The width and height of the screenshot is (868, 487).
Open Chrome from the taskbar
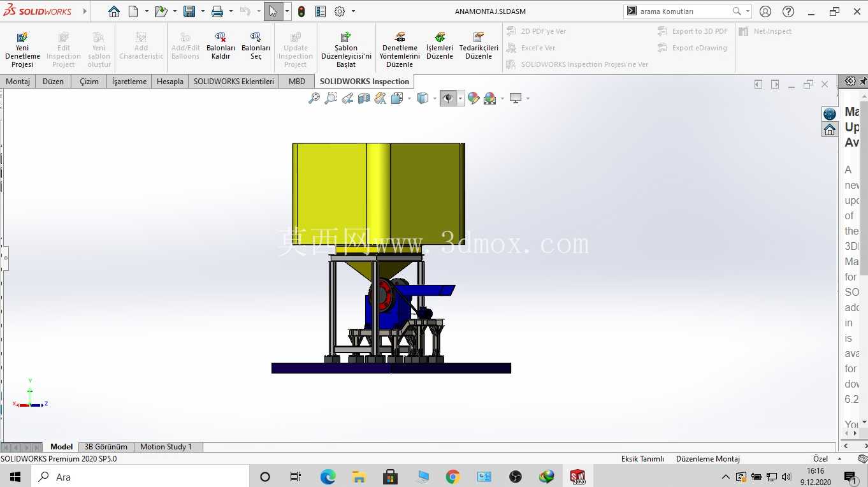pyautogui.click(x=453, y=477)
